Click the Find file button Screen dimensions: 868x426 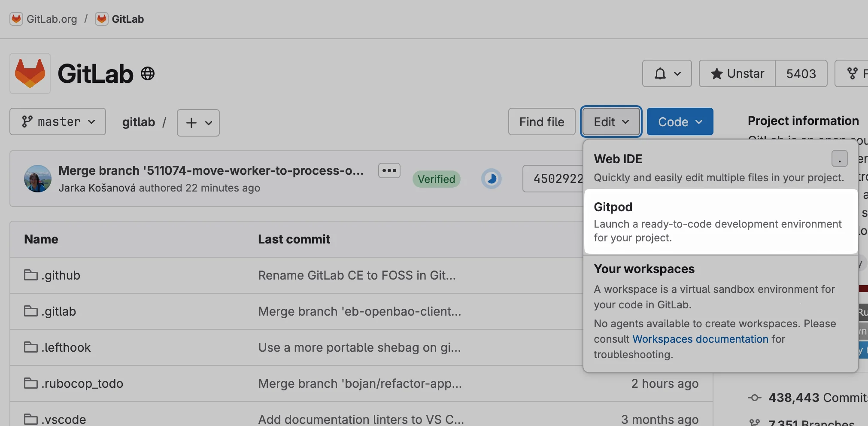(542, 122)
